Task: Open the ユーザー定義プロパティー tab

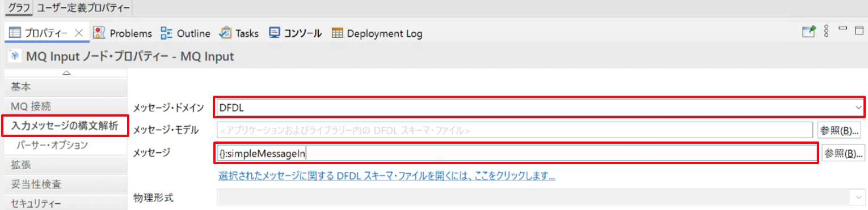Action: click(83, 8)
